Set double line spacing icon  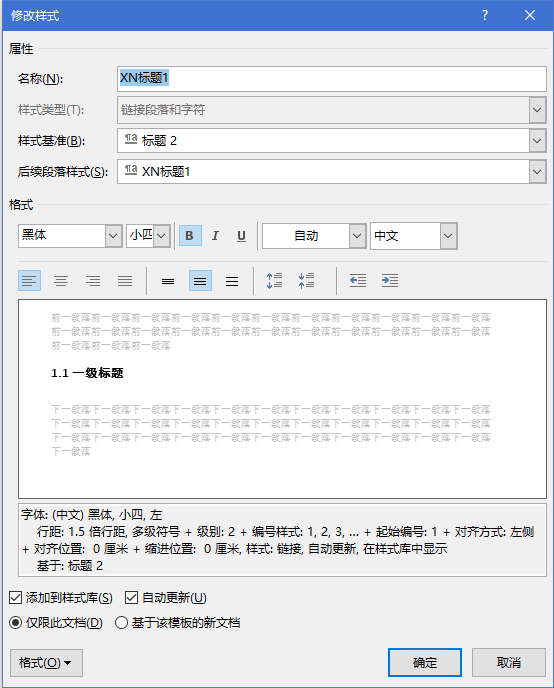(232, 280)
